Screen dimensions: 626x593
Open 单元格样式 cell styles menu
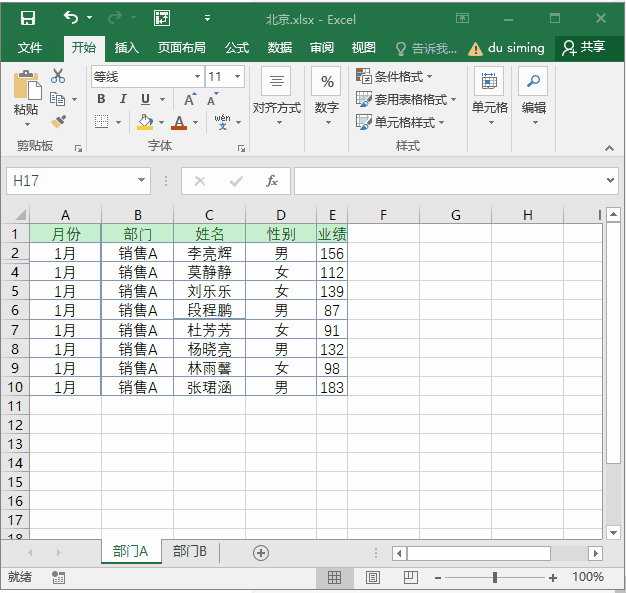pos(400,122)
